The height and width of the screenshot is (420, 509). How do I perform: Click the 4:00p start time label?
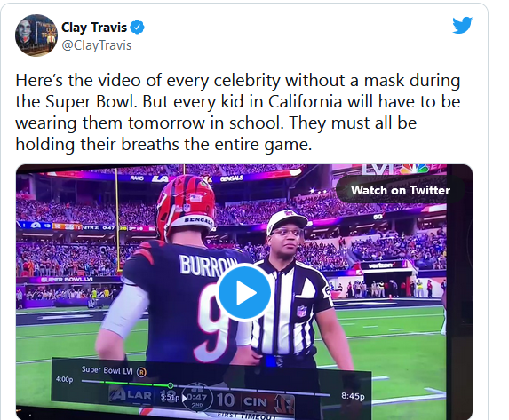coord(64,379)
